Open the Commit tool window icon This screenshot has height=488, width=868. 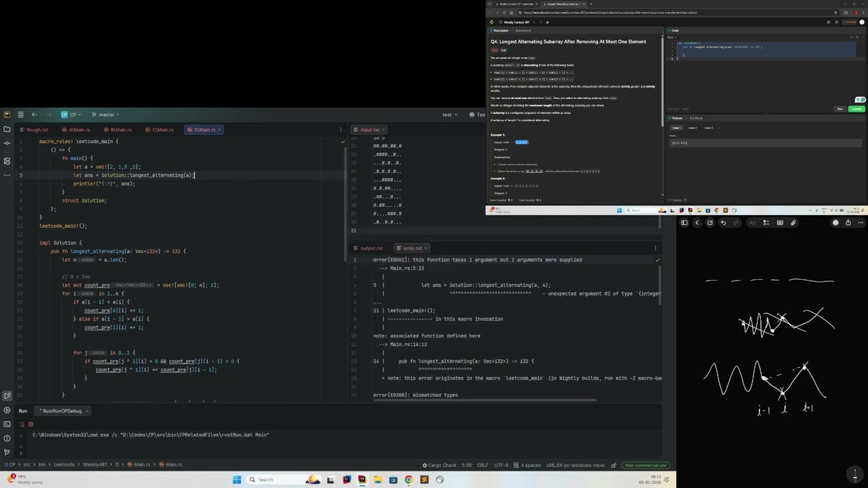[7, 143]
